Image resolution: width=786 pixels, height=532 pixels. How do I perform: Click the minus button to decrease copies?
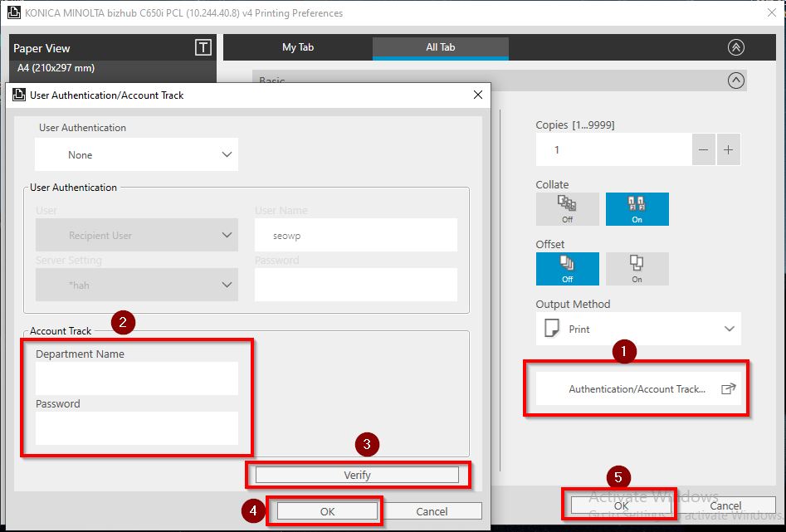[703, 150]
